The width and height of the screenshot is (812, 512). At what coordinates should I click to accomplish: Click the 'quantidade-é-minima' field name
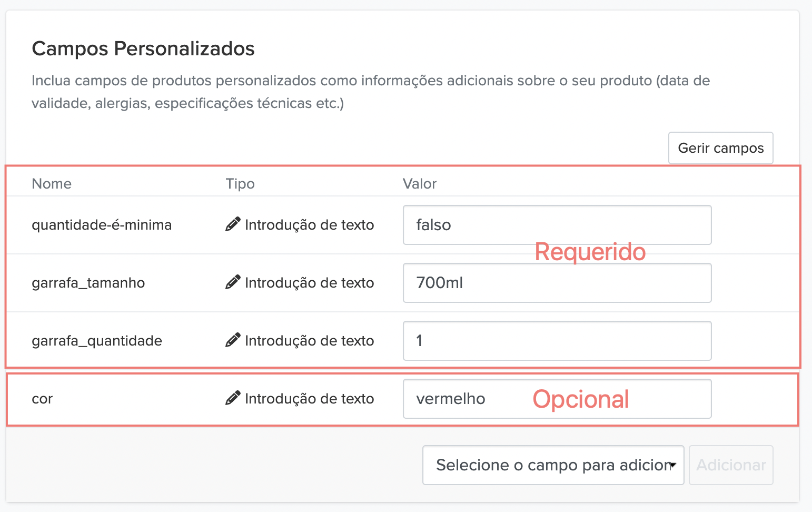click(x=102, y=225)
